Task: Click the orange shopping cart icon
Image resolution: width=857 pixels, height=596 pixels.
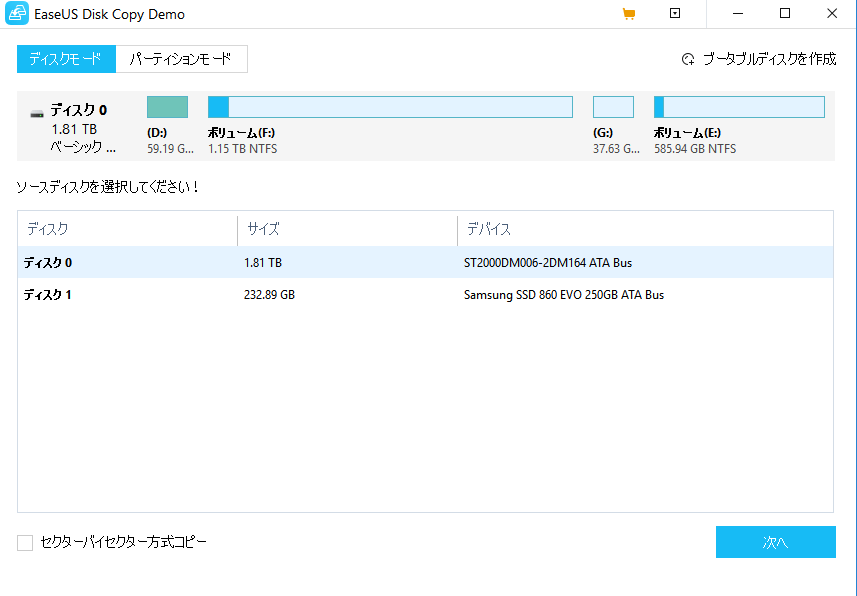Action: [x=629, y=14]
